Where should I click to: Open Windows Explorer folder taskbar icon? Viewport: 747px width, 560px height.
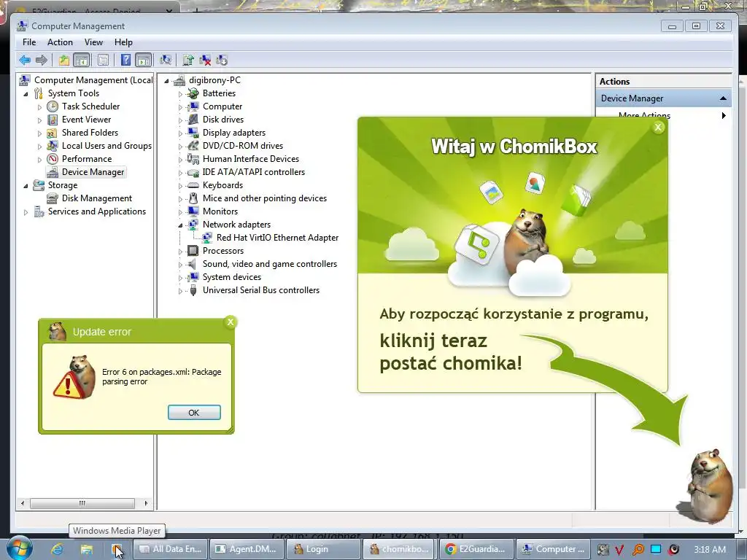pyautogui.click(x=86, y=549)
